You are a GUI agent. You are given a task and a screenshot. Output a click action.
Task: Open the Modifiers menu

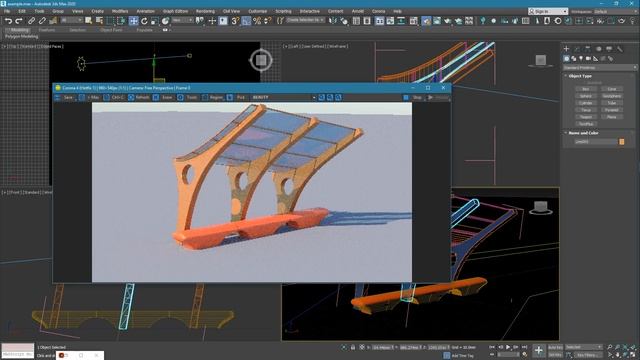(120, 11)
